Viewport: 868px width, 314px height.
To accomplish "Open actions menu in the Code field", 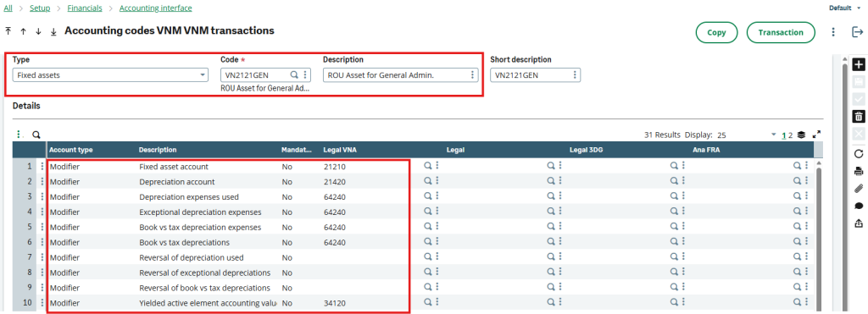I will (x=305, y=74).
